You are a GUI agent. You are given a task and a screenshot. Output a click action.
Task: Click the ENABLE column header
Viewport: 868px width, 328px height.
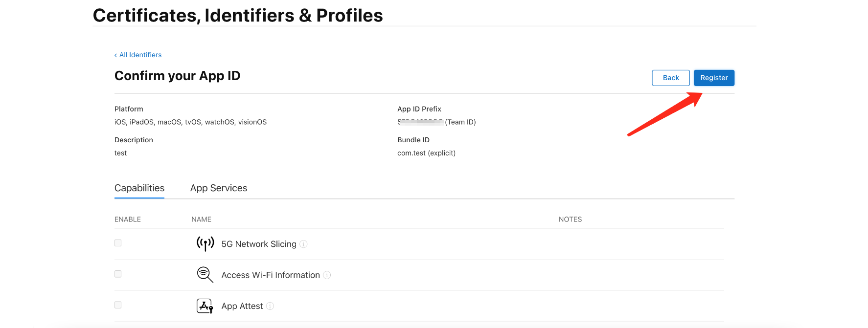(x=128, y=219)
